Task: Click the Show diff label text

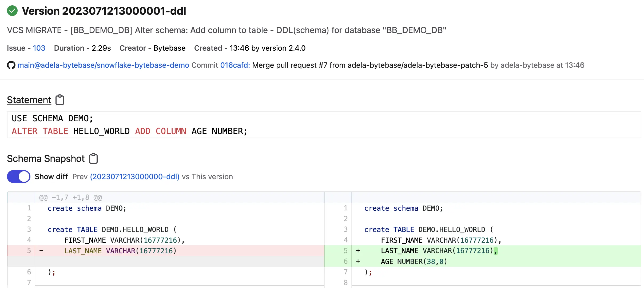Action: click(x=51, y=177)
